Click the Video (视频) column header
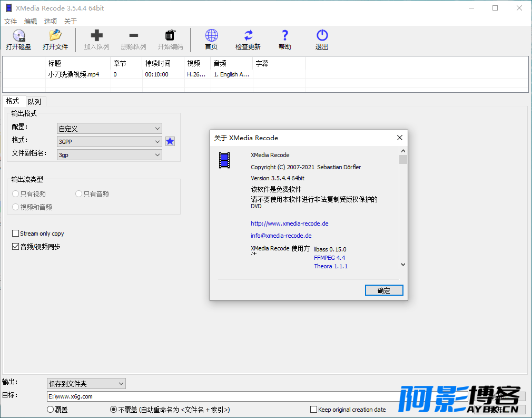Screen dimensions: 532x418 point(198,63)
